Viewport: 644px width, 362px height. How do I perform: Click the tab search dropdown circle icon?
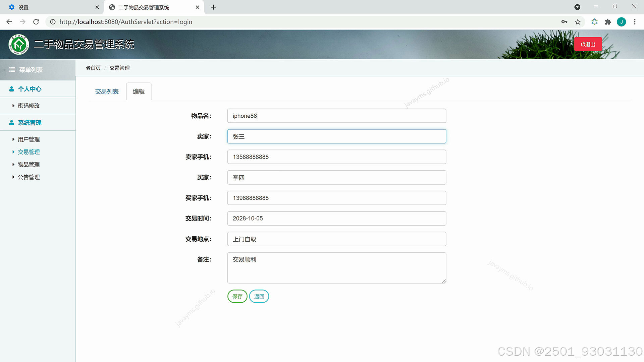[577, 7]
